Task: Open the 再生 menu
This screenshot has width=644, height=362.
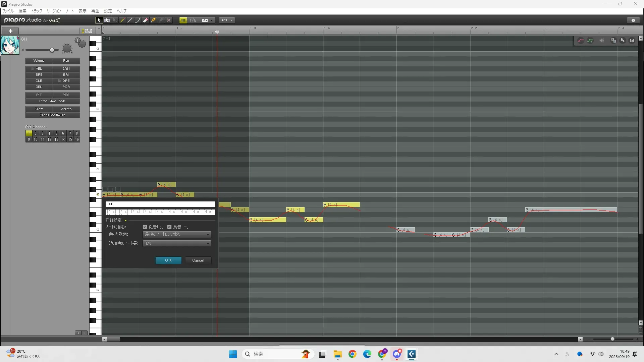Action: 95,11
